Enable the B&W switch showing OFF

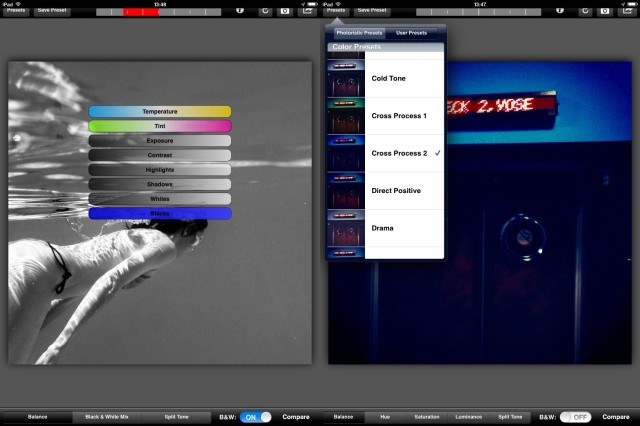[x=574, y=416]
